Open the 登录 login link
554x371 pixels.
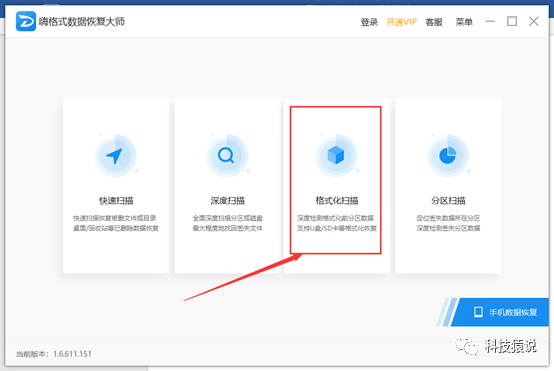click(x=369, y=22)
